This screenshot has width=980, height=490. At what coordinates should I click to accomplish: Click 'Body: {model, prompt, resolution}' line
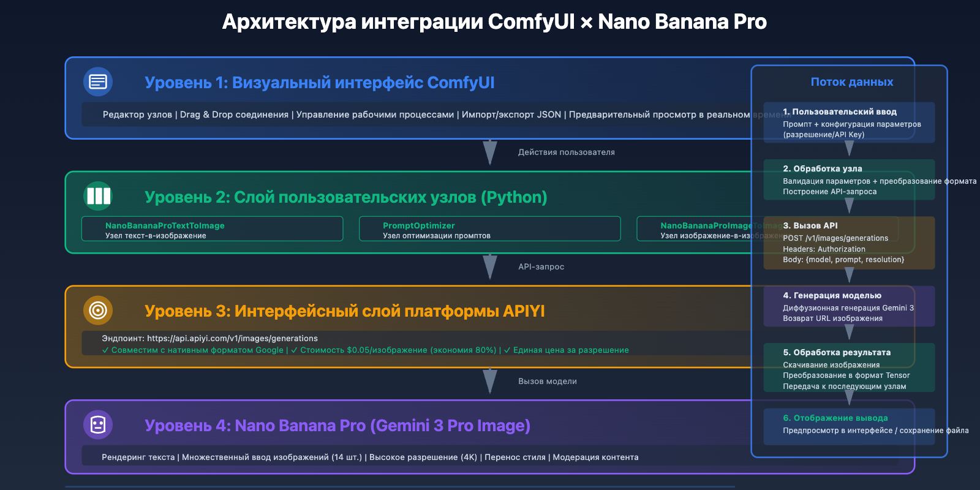pyautogui.click(x=843, y=260)
